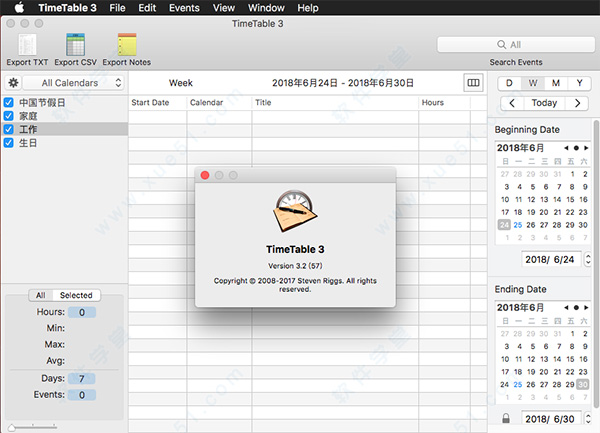Image resolution: width=600 pixels, height=433 pixels.
Task: Uncheck the 生日 calendar checkbox
Action: tap(9, 143)
